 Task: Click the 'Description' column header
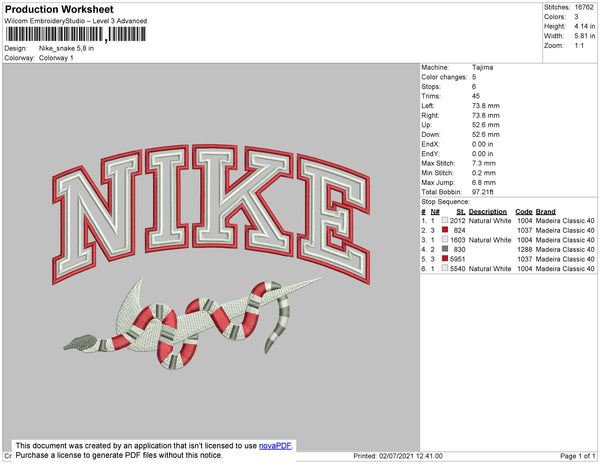coord(488,212)
